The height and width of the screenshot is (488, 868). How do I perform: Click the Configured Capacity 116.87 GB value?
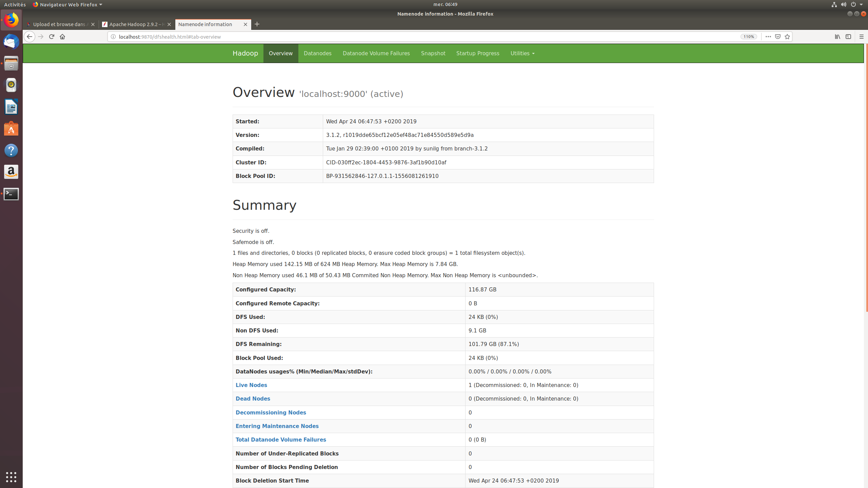(x=482, y=289)
